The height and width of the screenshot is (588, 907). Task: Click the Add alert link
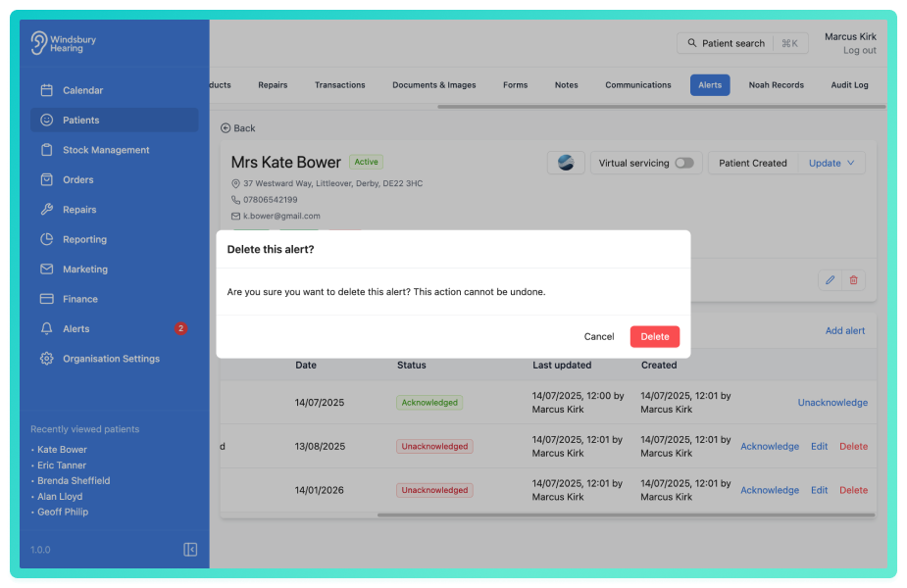(x=844, y=330)
